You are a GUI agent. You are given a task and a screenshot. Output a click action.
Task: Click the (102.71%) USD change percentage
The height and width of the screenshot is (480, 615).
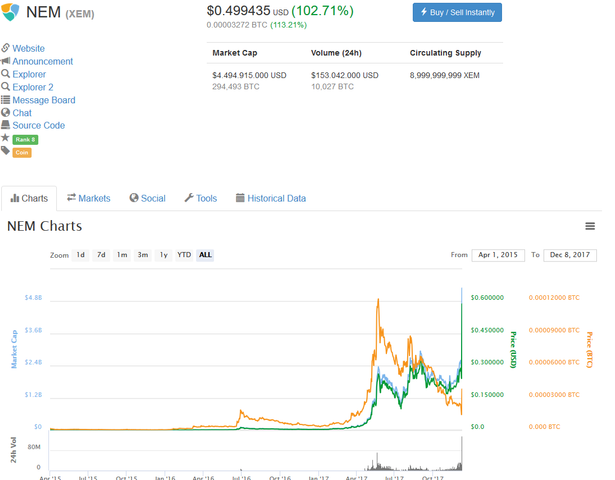point(322,11)
